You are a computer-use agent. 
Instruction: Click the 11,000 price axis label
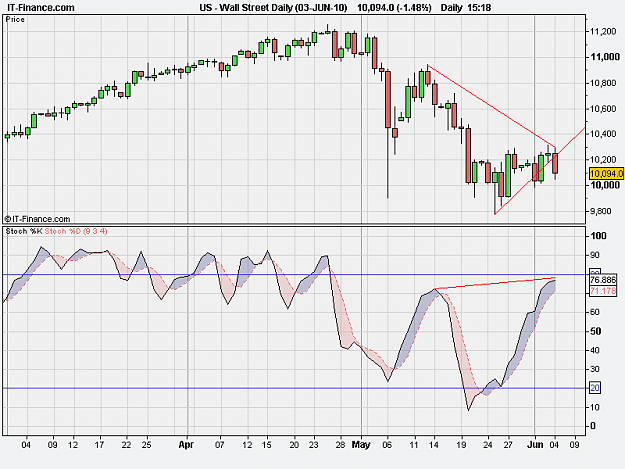[605, 57]
